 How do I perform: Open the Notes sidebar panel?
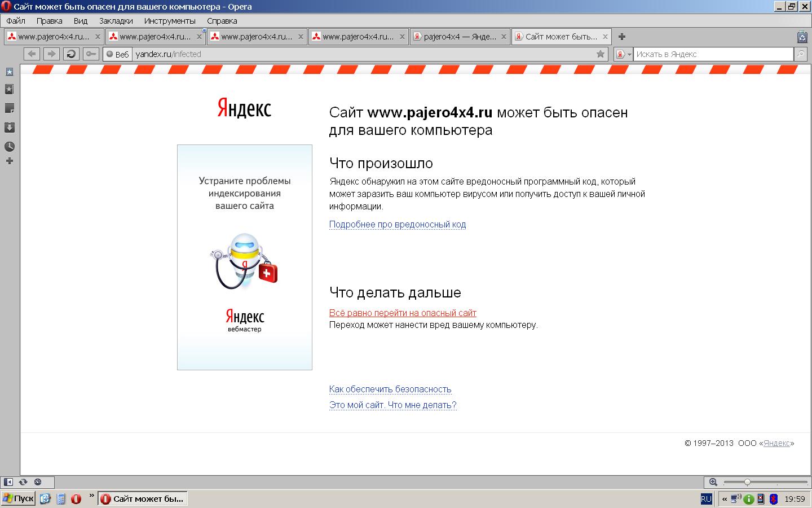click(x=10, y=108)
